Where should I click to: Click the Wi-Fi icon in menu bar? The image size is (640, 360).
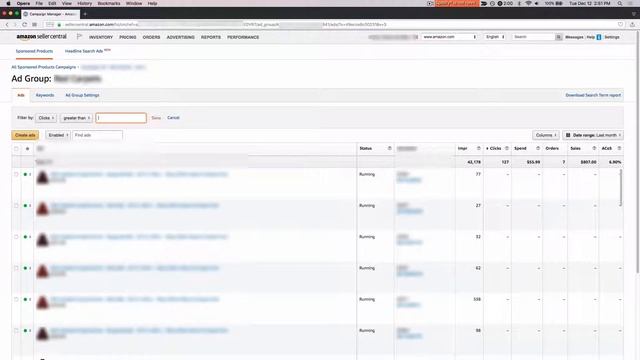point(528,3)
